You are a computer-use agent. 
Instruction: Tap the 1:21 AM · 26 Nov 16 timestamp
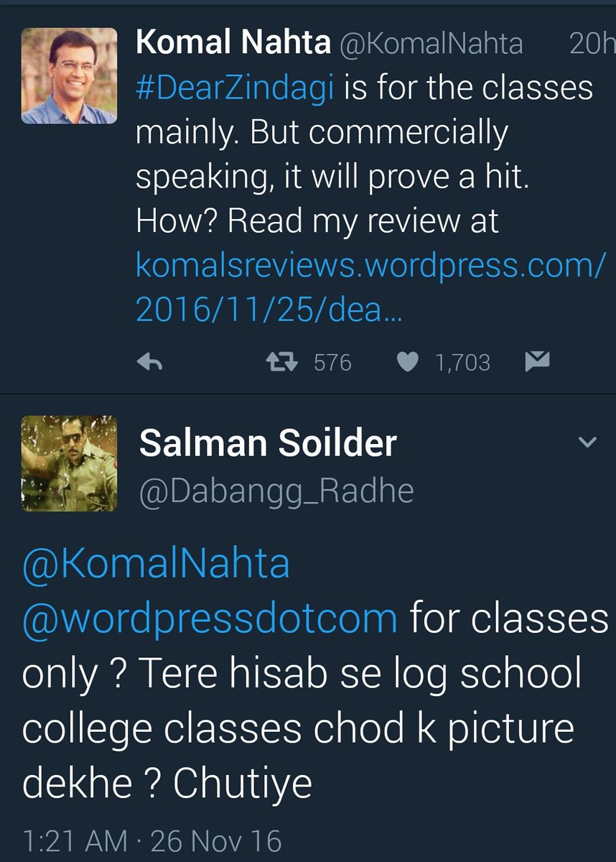[152, 840]
